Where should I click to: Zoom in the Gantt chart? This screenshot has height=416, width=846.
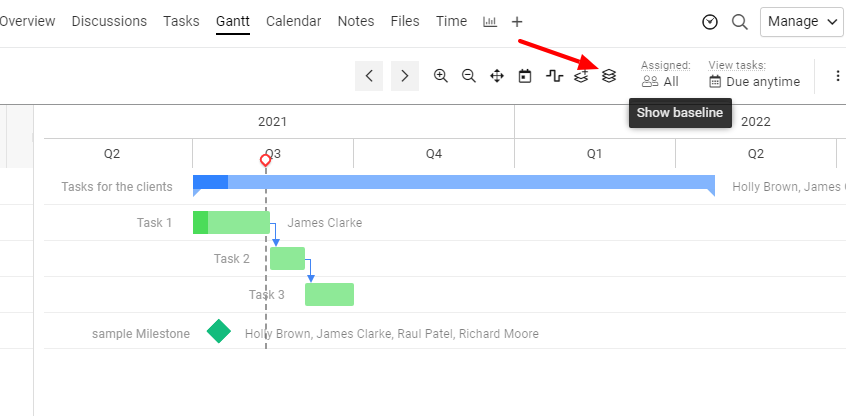click(x=441, y=76)
